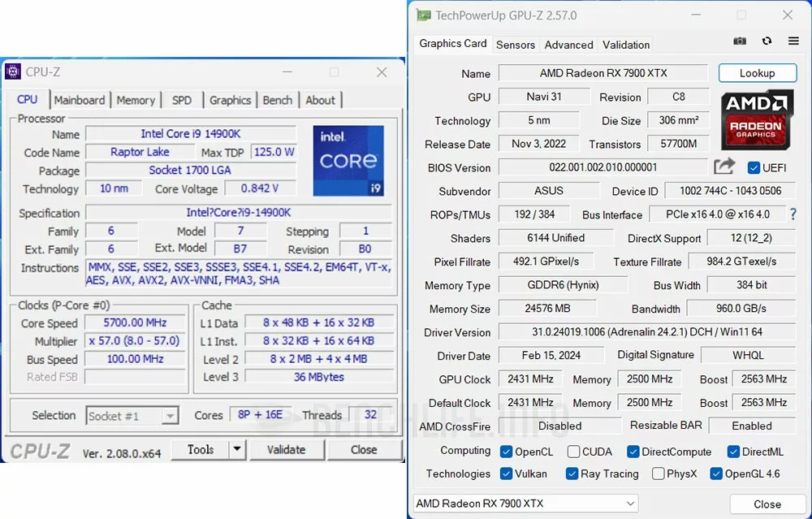Toggle the PhysX checkbox
Screen dimensions: 812x519
[x=659, y=474]
